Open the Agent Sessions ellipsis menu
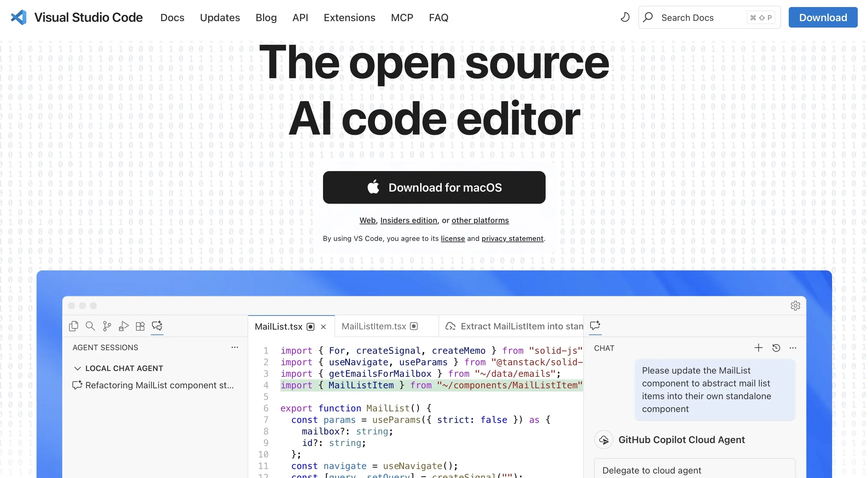This screenshot has height=478, width=868. tap(234, 347)
